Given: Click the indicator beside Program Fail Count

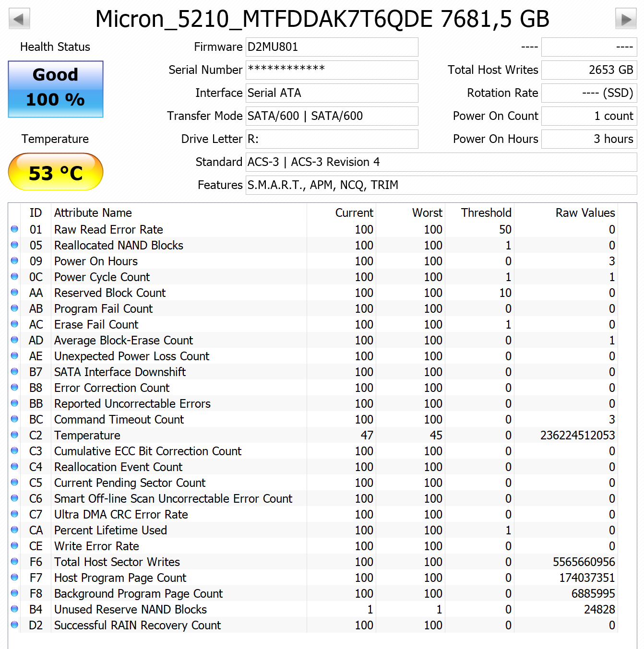Looking at the screenshot, I should pos(14,308).
